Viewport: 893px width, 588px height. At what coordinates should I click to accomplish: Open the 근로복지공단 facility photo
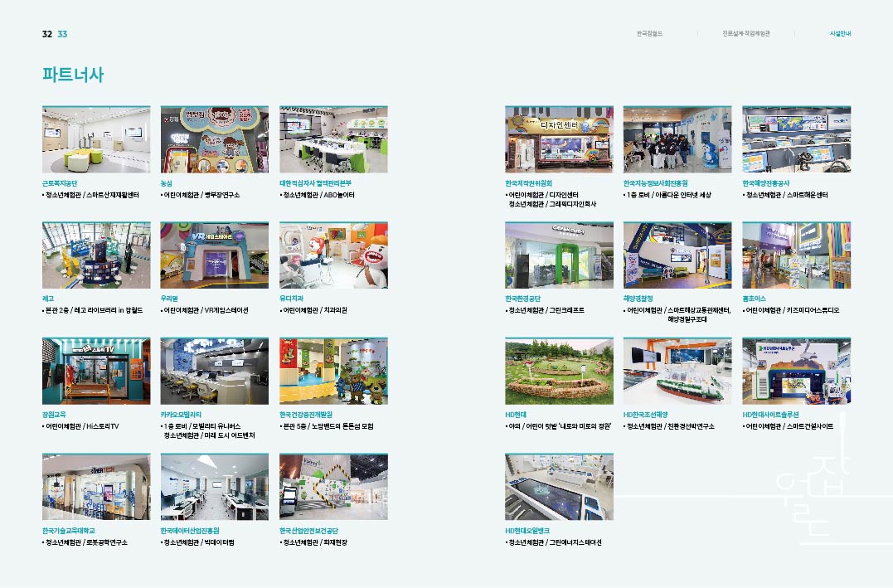(x=96, y=139)
